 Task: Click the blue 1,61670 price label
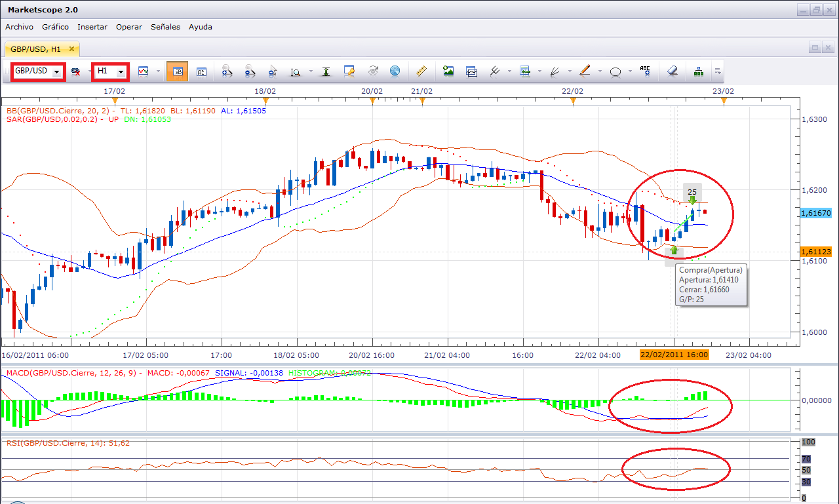(x=815, y=213)
